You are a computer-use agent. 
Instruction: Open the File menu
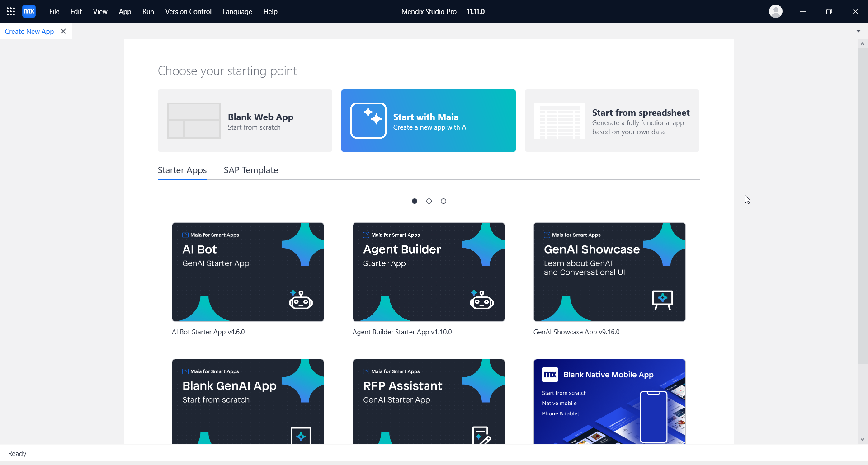(x=54, y=12)
